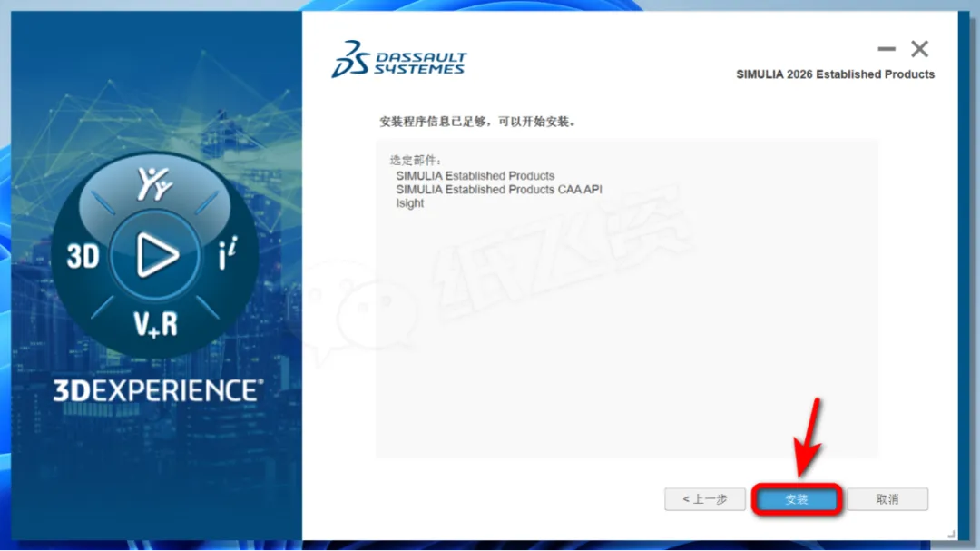Click the 3D quadrant of the compass
The height and width of the screenshot is (551, 980).
(83, 256)
